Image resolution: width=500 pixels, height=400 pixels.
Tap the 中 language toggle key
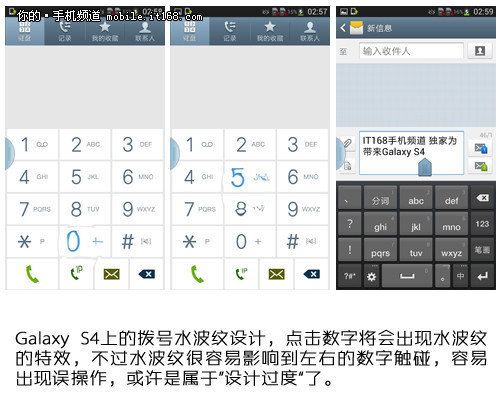(460, 276)
